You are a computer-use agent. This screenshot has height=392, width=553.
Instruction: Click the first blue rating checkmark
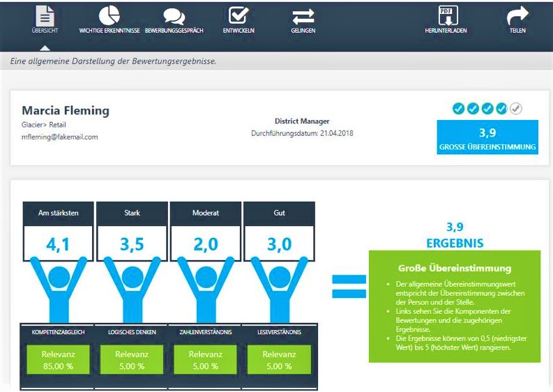pos(458,108)
